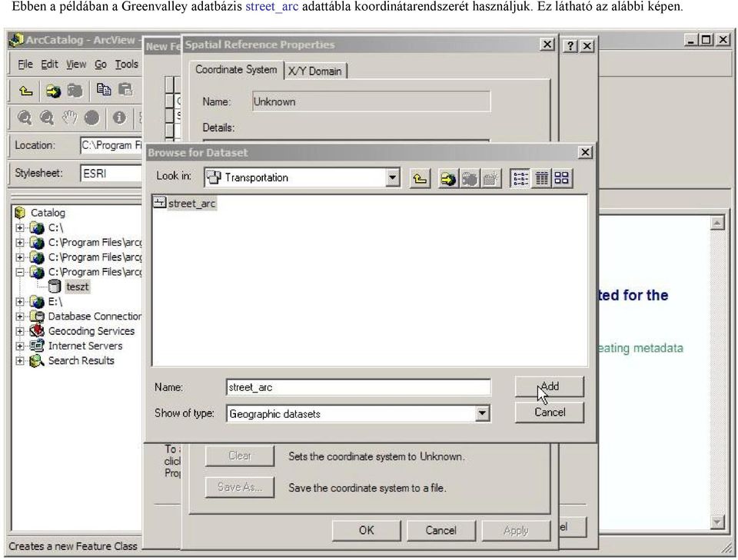Click the Geocoding Services tree icon
The height and width of the screenshot is (560, 738).
(37, 331)
